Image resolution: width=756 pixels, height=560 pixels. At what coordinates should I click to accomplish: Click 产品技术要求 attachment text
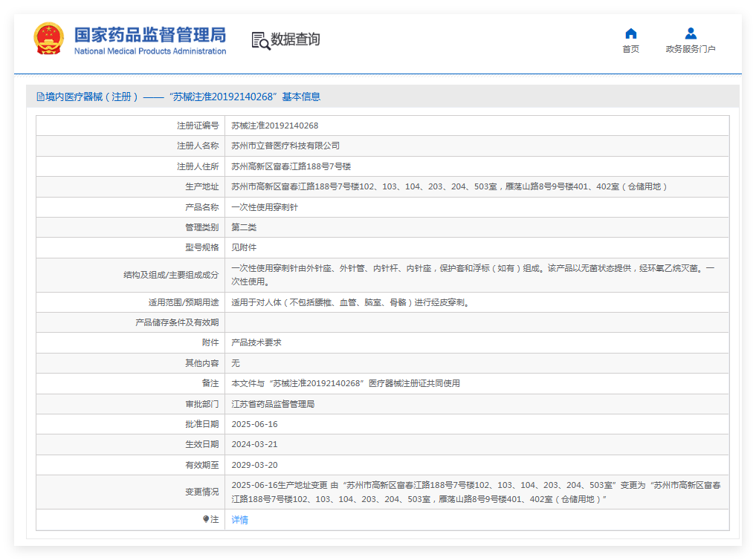click(x=256, y=343)
